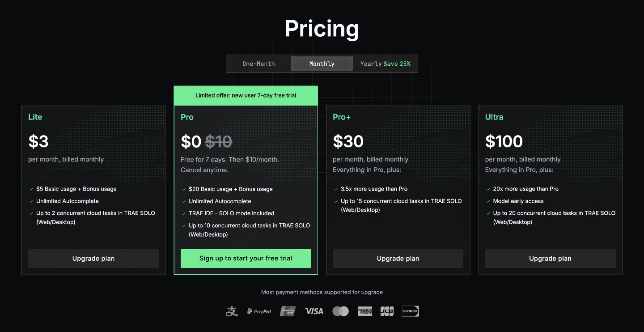This screenshot has height=332, width=644.
Task: Click the Pro+ plan heading
Action: point(342,117)
